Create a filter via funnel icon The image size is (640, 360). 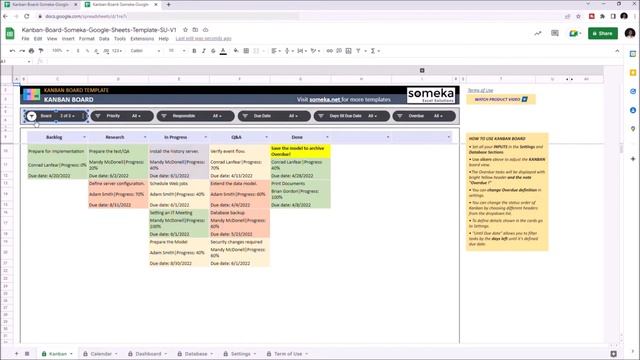pyautogui.click(x=358, y=51)
